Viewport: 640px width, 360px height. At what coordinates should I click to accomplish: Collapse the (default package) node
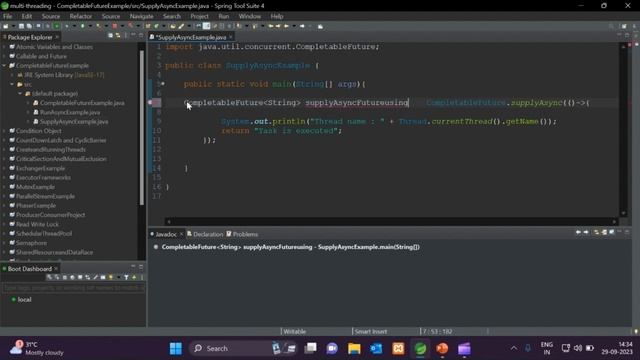tap(20, 93)
